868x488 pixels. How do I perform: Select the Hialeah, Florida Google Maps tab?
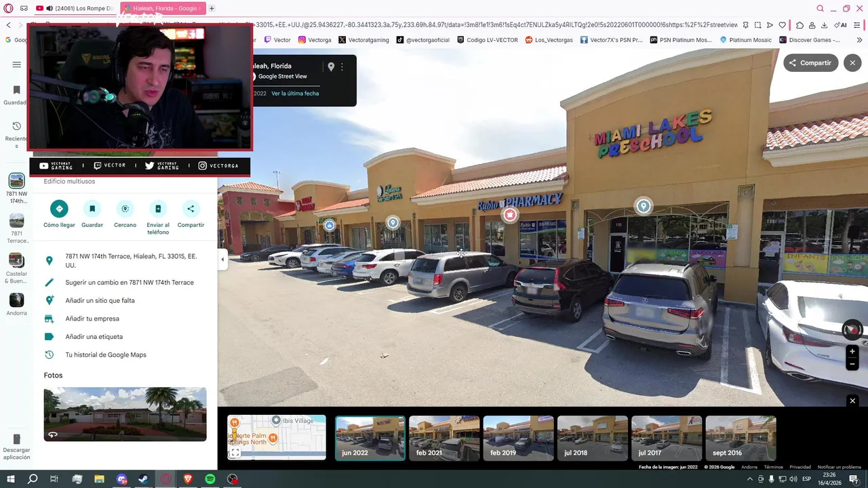pos(163,8)
